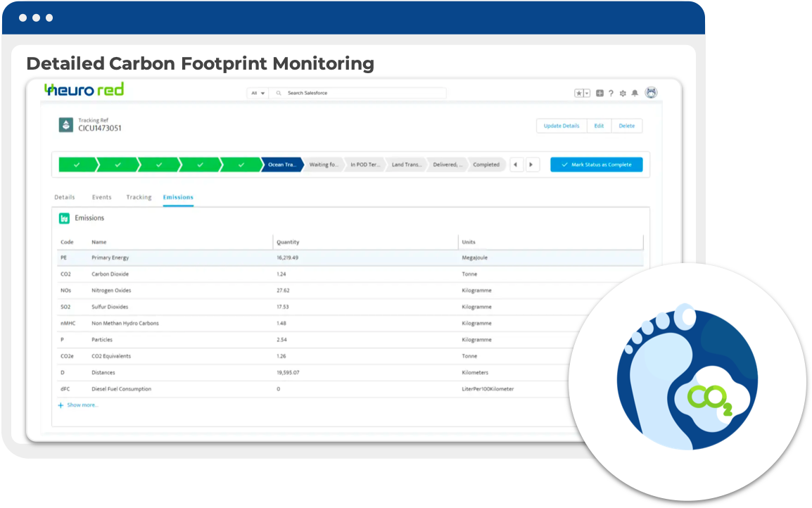This screenshot has width=812, height=508.
Task: Click path scroll left arrow
Action: (516, 165)
